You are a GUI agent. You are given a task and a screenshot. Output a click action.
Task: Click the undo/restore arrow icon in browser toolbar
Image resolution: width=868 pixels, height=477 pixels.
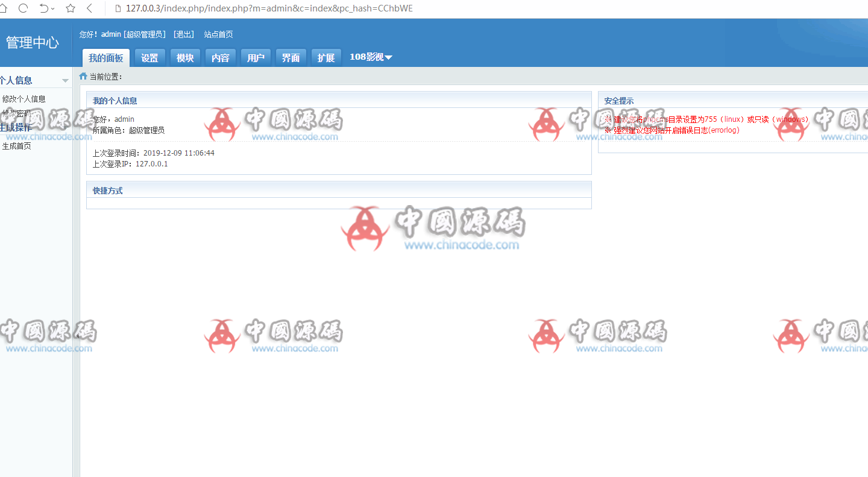(43, 8)
